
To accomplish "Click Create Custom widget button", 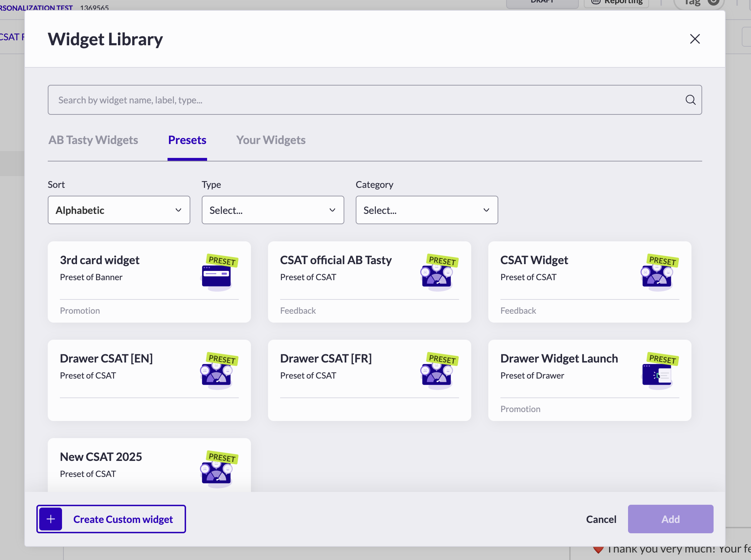I will click(x=111, y=519).
